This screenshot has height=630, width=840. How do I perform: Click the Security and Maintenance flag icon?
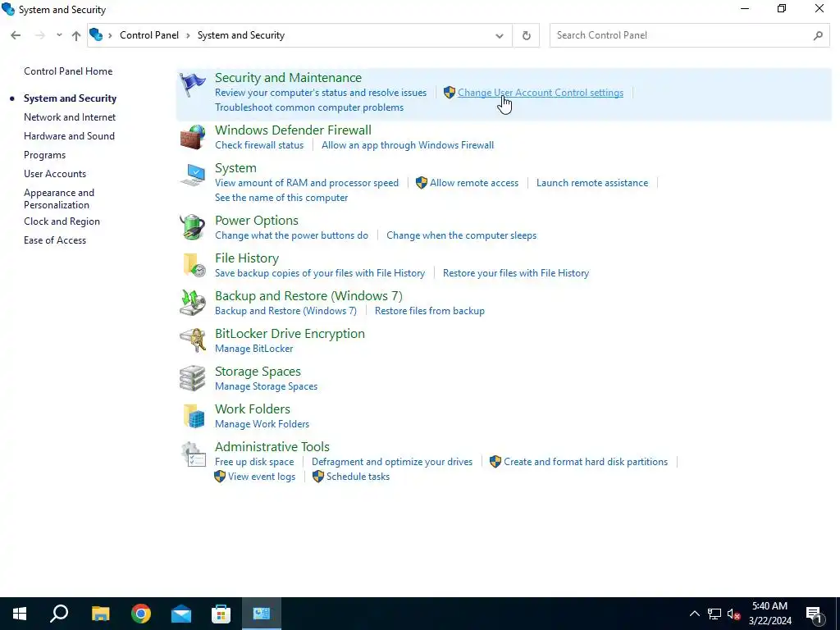coord(192,85)
